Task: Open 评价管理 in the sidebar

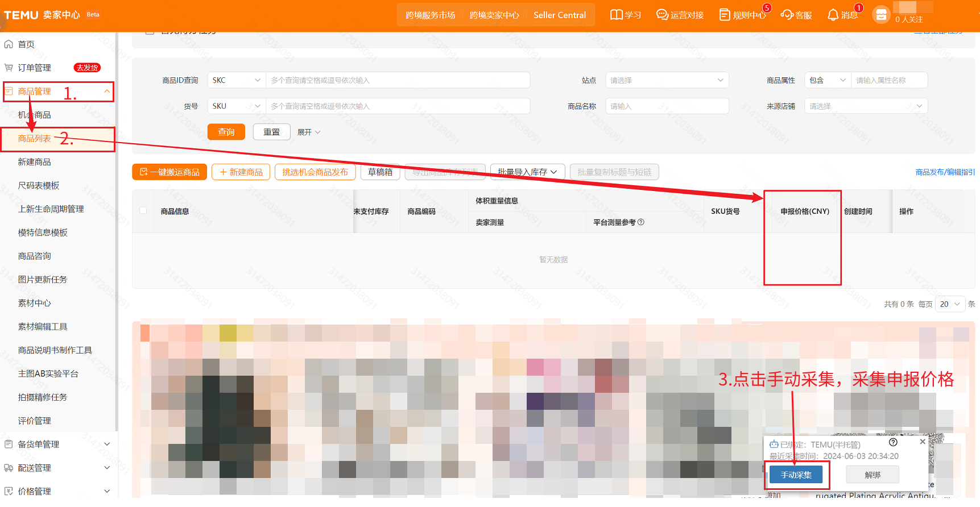Action: pos(34,421)
